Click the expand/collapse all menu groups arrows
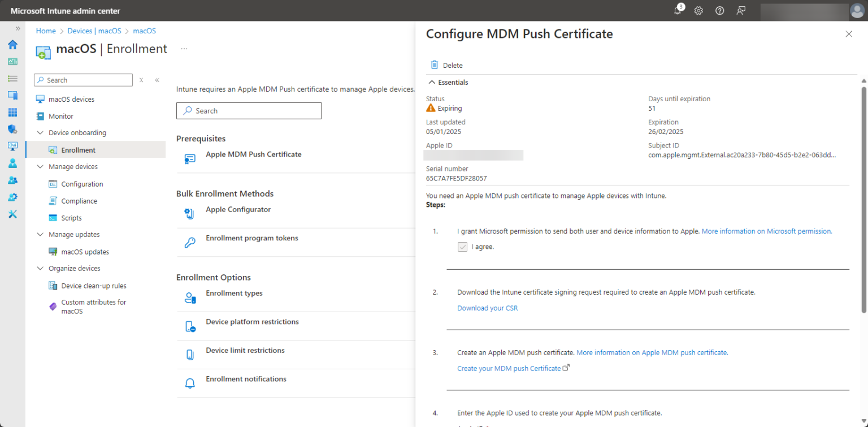 coord(141,80)
